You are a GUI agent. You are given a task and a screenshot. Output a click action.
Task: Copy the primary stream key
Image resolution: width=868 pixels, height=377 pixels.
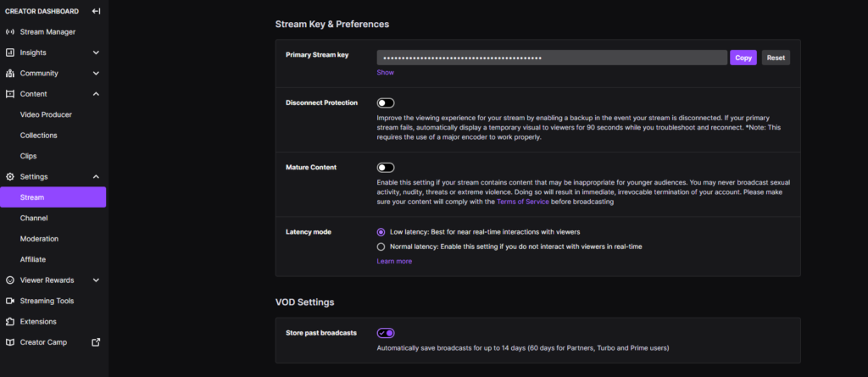pyautogui.click(x=743, y=58)
